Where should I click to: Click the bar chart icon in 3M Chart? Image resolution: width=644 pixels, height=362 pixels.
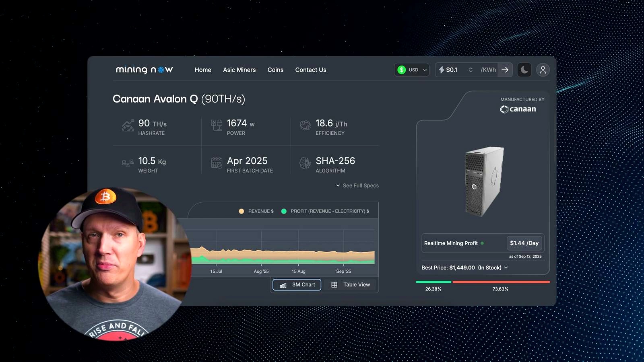[283, 285]
